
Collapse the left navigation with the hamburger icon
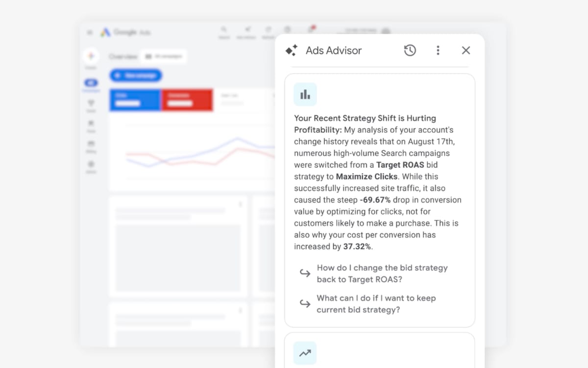pos(90,31)
